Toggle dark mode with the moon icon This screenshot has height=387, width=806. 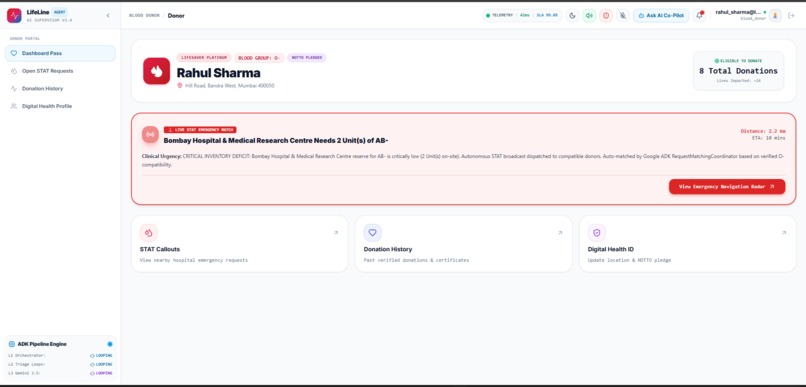pos(573,15)
